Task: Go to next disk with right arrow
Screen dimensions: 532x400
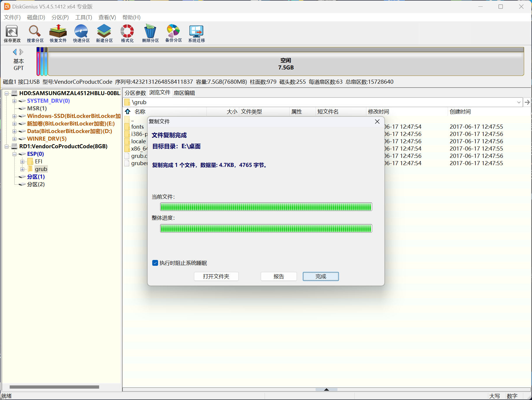Action: 21,52
